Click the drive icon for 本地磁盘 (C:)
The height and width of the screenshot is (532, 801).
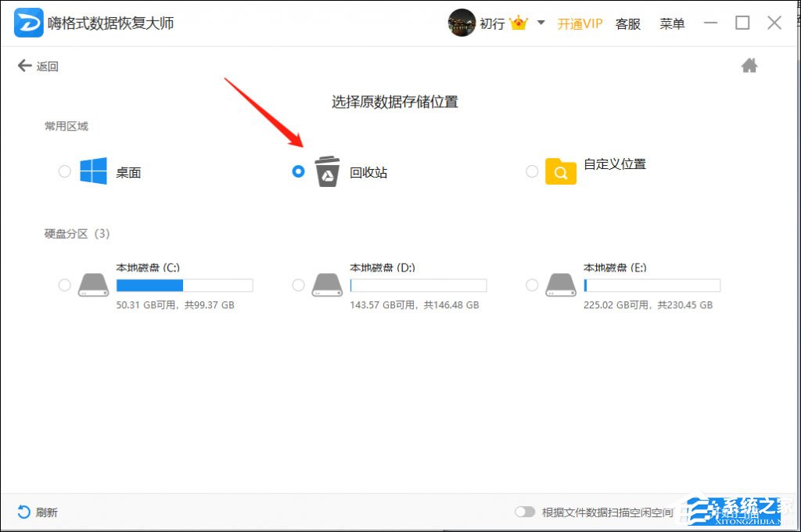coord(93,285)
